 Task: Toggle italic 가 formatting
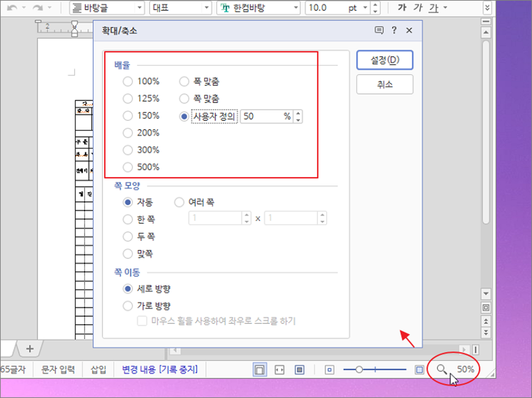point(418,8)
